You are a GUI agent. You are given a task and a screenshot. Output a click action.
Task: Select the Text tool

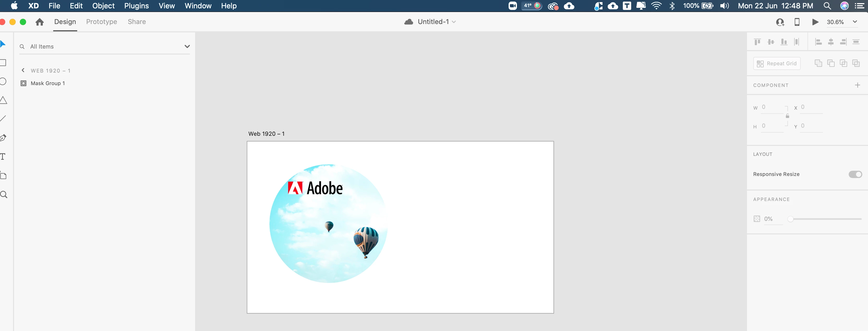click(3, 157)
